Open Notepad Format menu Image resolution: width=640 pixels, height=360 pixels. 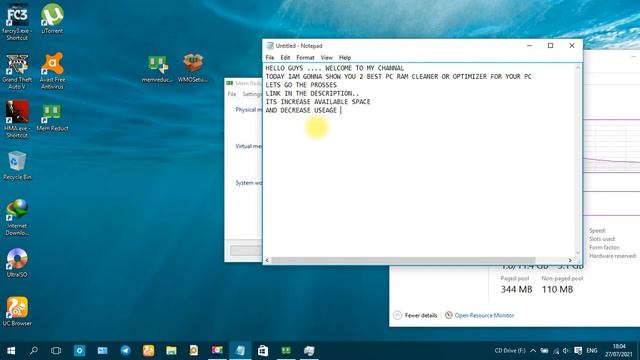pyautogui.click(x=305, y=58)
